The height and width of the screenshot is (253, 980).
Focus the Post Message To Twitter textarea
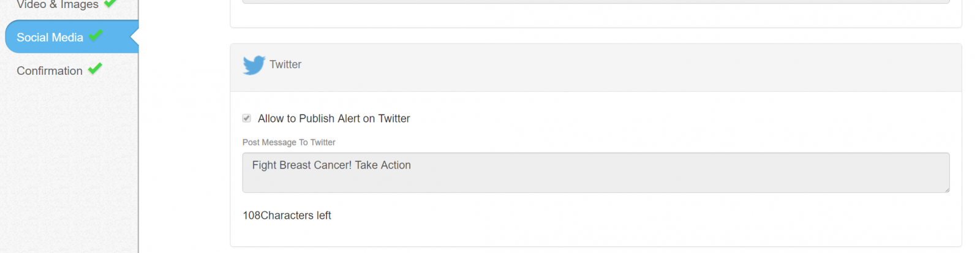pyautogui.click(x=596, y=173)
